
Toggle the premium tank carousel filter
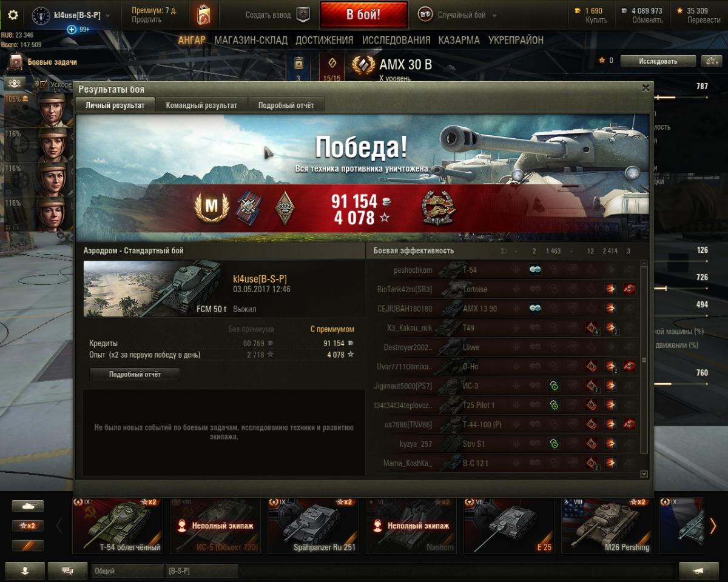pos(27,545)
